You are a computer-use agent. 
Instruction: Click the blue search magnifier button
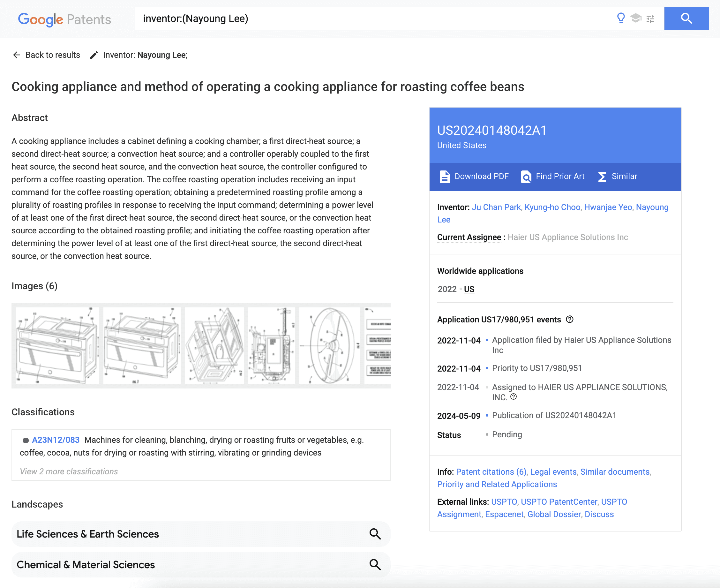pos(686,19)
